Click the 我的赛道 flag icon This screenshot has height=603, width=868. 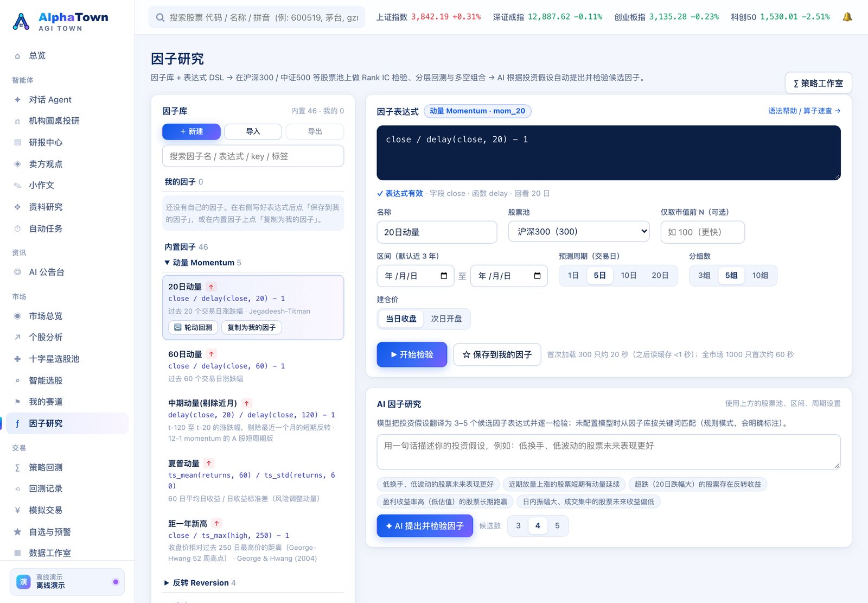(17, 402)
